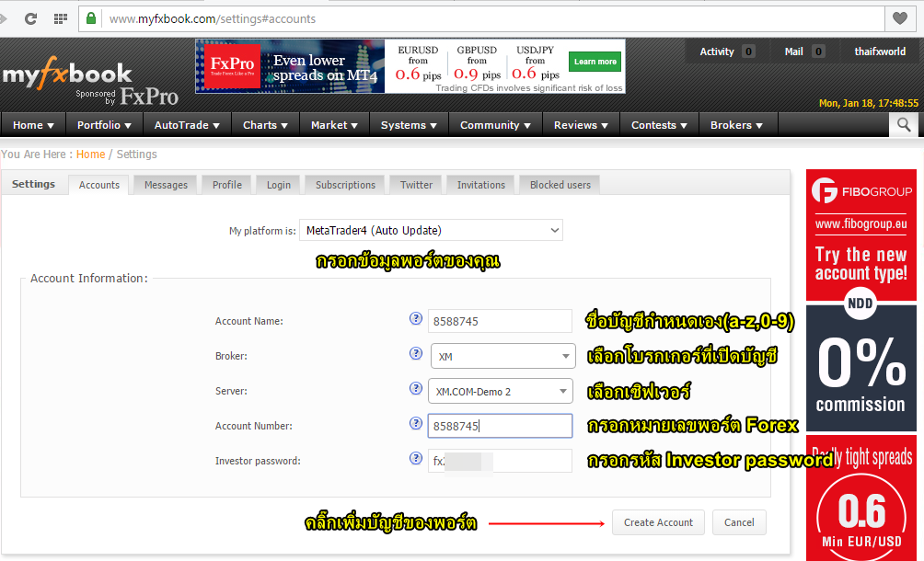The image size is (924, 561).
Task: Show help for Server field
Action: pos(415,388)
